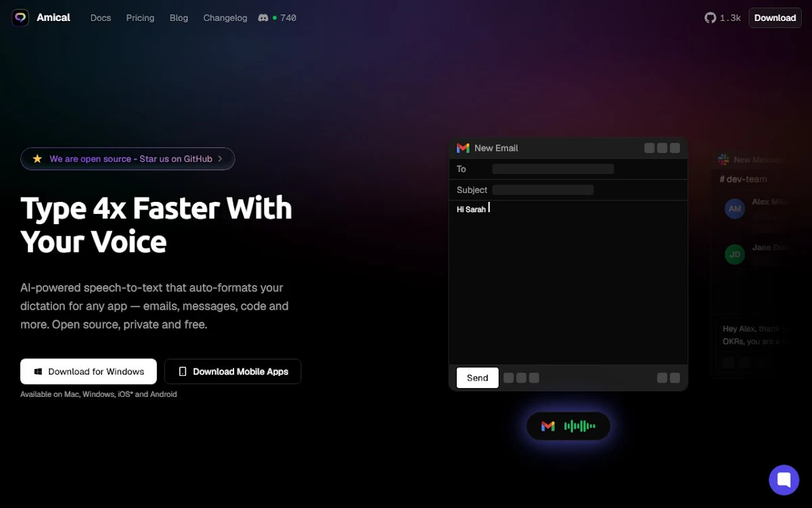
Task: Click Download Mobile Apps button
Action: tap(233, 371)
